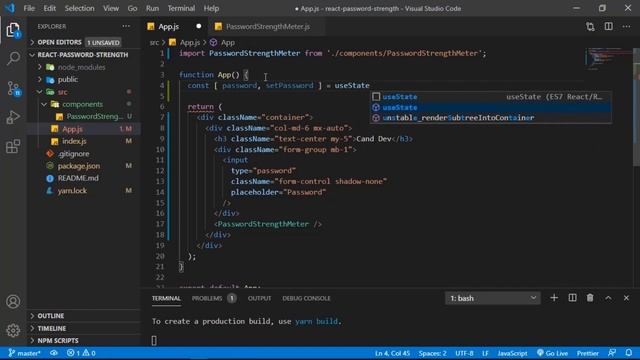This screenshot has height=360, width=640.
Task: Switch to the App.js editor tab
Action: coord(174,27)
